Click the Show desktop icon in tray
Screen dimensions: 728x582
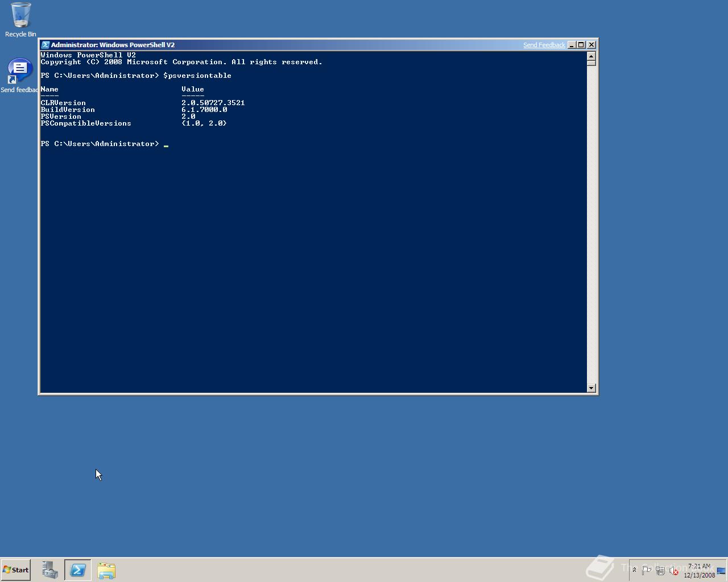(x=721, y=571)
